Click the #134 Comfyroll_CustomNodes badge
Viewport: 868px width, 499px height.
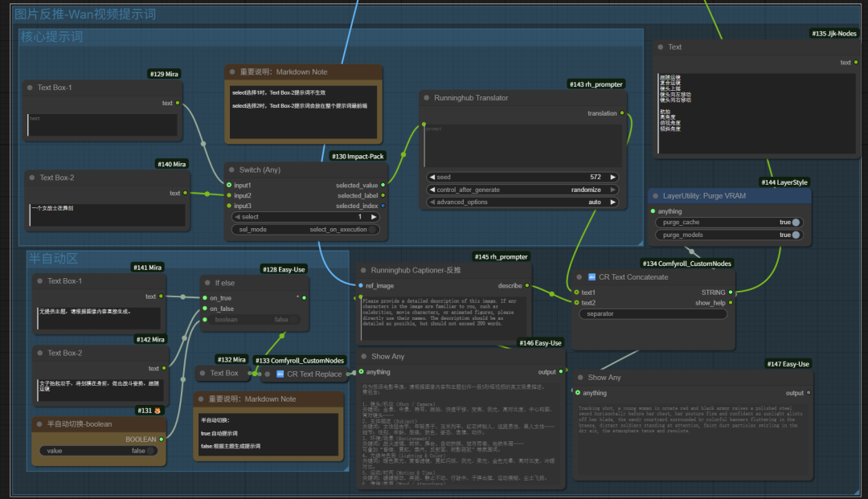pos(686,264)
